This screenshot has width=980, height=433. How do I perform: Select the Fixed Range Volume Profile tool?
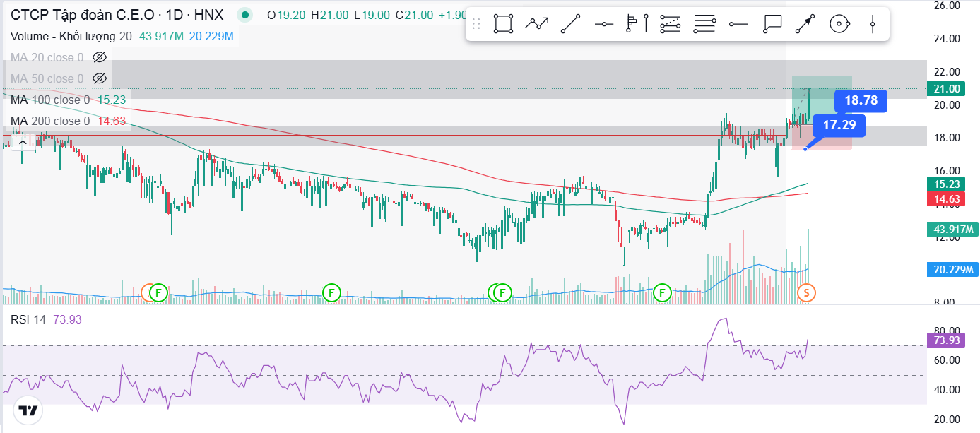pyautogui.click(x=637, y=24)
